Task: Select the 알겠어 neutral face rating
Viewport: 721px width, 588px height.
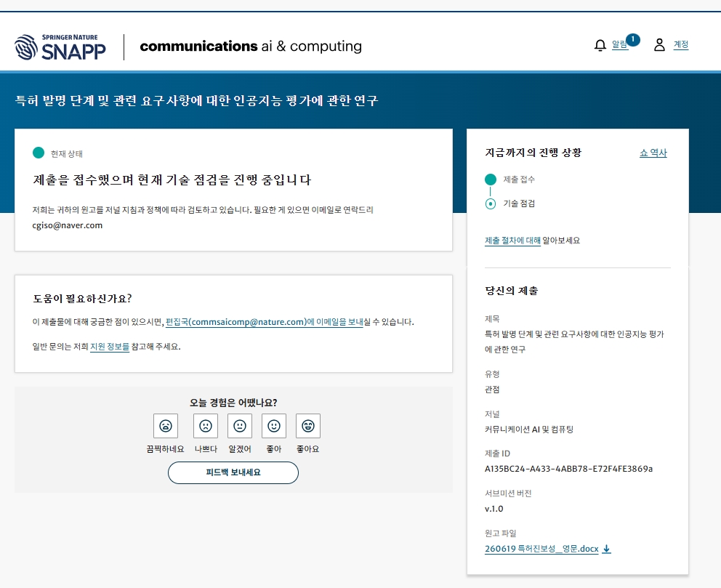Action: coord(240,426)
